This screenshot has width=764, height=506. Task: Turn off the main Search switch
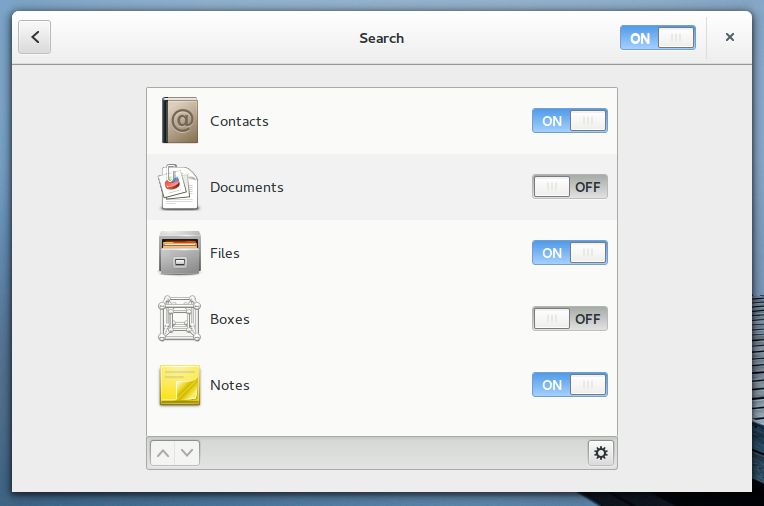[657, 38]
